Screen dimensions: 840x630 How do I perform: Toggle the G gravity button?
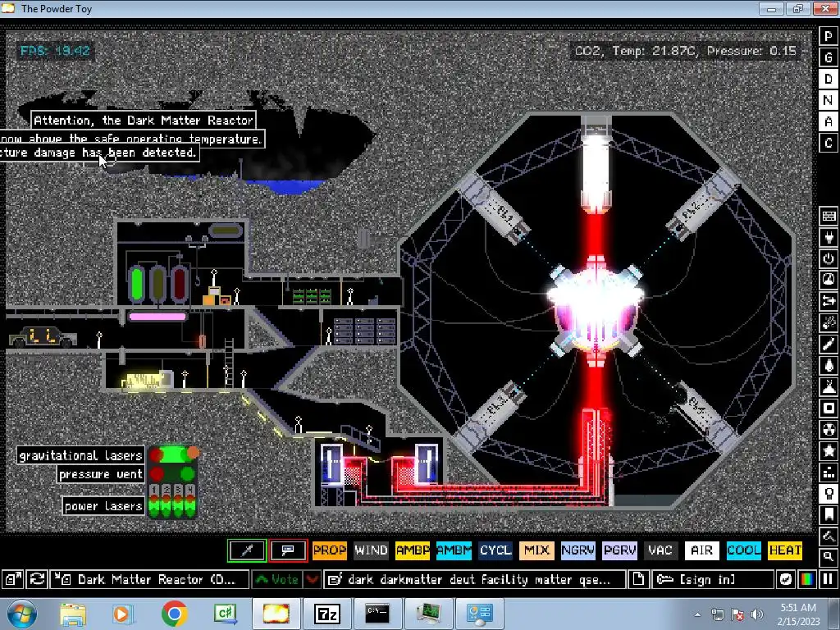coord(829,57)
